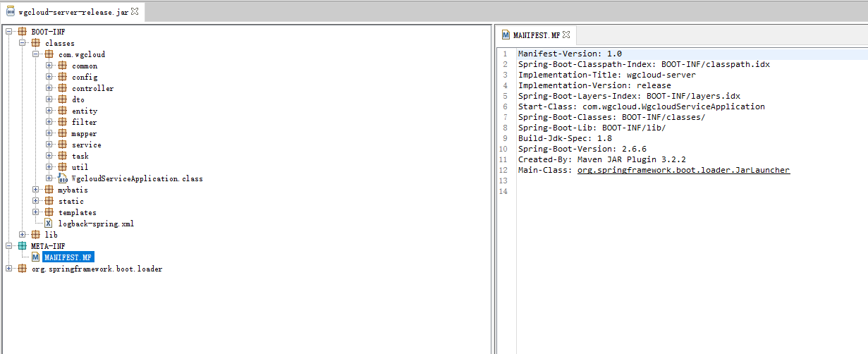
Task: Expand the templates folder node
Action: click(35, 212)
